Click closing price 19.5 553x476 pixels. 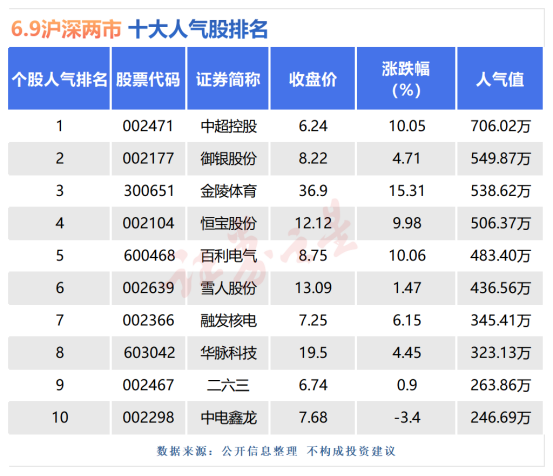pyautogui.click(x=313, y=353)
